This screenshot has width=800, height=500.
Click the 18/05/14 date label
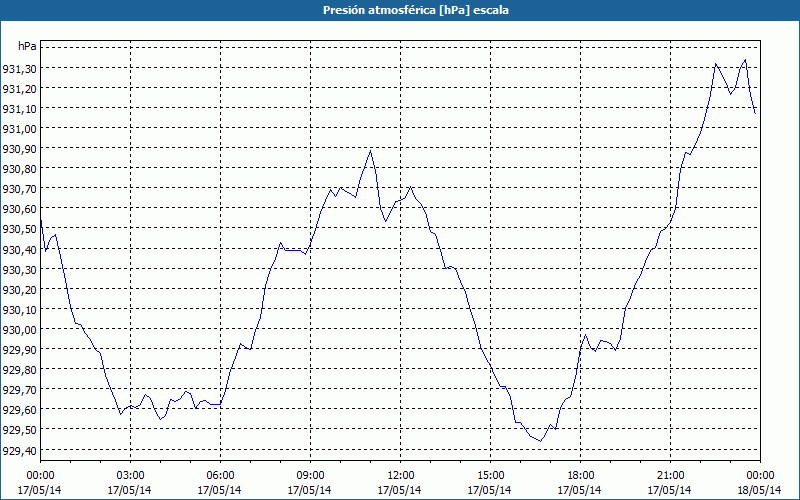pos(760,490)
